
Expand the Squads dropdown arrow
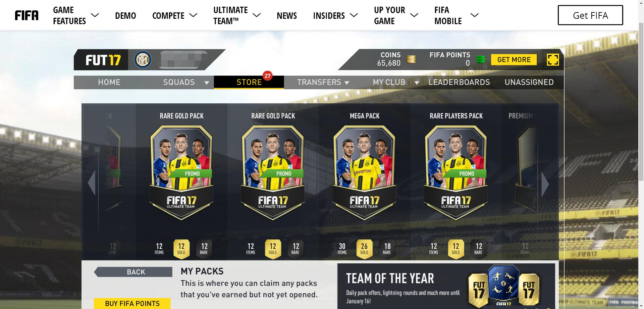tap(207, 83)
